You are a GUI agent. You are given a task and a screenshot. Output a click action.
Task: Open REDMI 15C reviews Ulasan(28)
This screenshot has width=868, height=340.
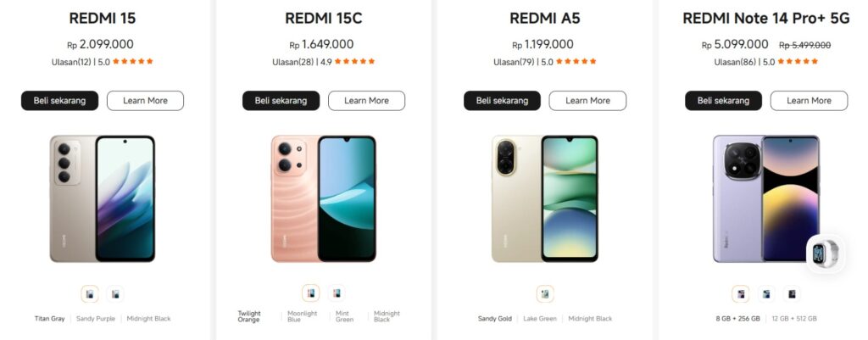[x=292, y=62]
